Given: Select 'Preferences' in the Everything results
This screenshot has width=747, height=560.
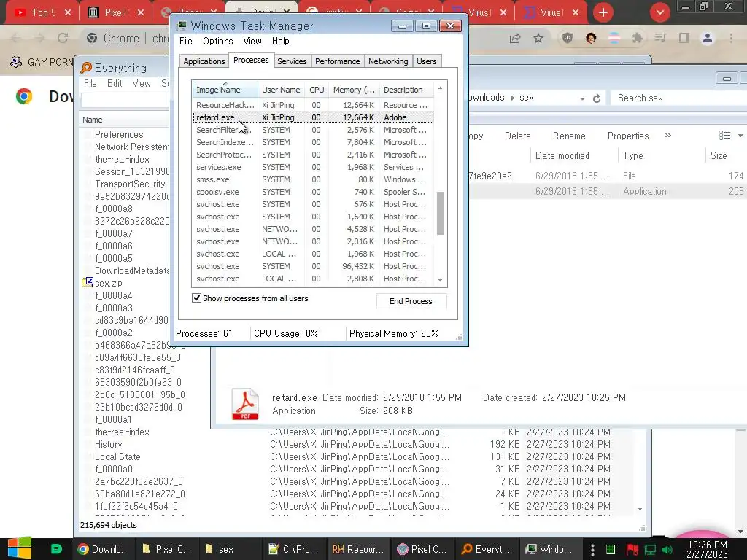Looking at the screenshot, I should 119,134.
